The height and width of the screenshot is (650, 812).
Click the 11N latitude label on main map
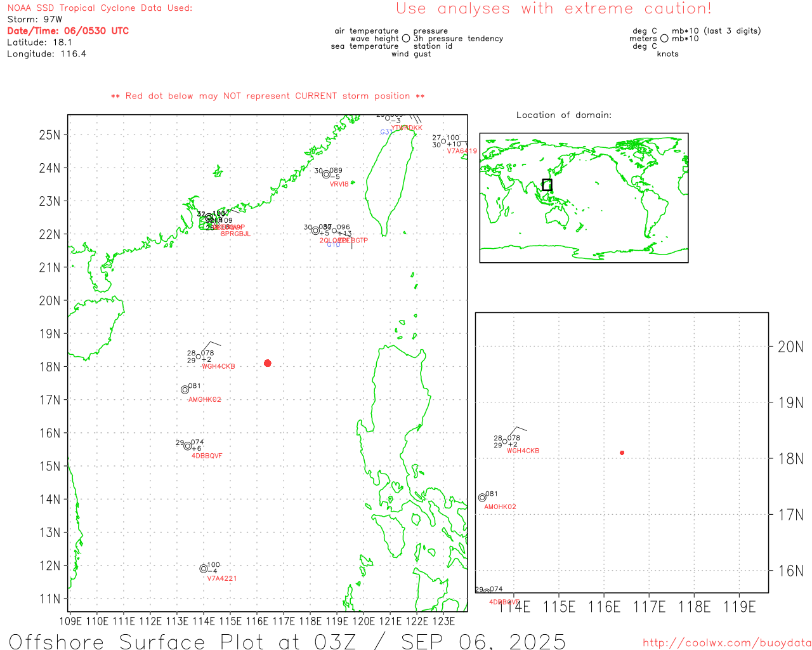coord(49,599)
